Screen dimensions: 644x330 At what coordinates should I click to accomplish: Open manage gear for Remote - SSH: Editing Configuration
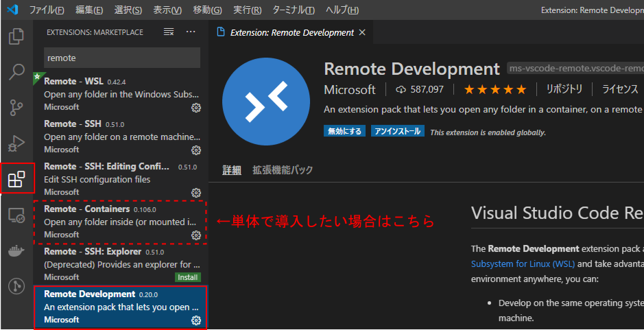[x=196, y=192]
